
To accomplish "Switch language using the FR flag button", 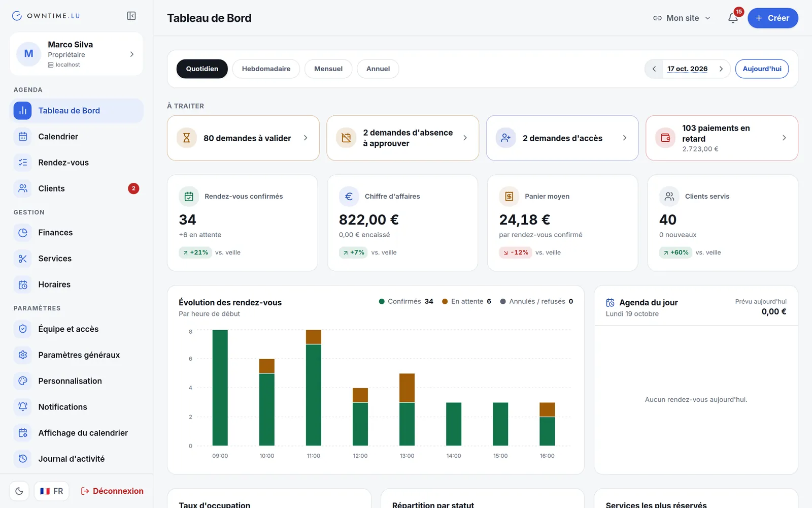I will click(x=52, y=491).
